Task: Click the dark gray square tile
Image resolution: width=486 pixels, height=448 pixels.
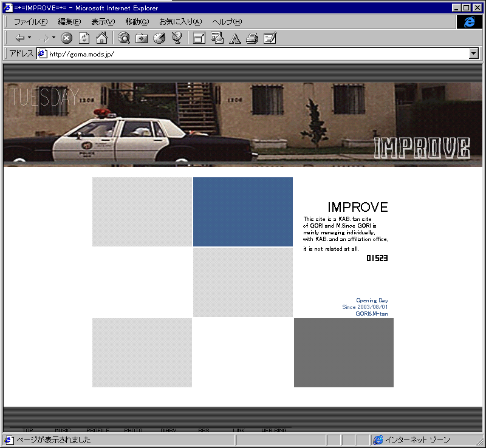Action: (x=344, y=353)
